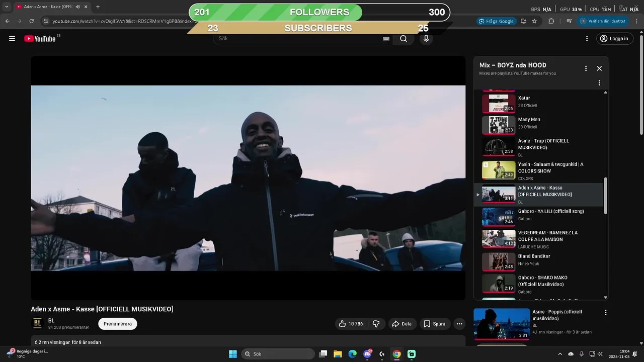
Task: Expand the video description box
Action: 248,342
